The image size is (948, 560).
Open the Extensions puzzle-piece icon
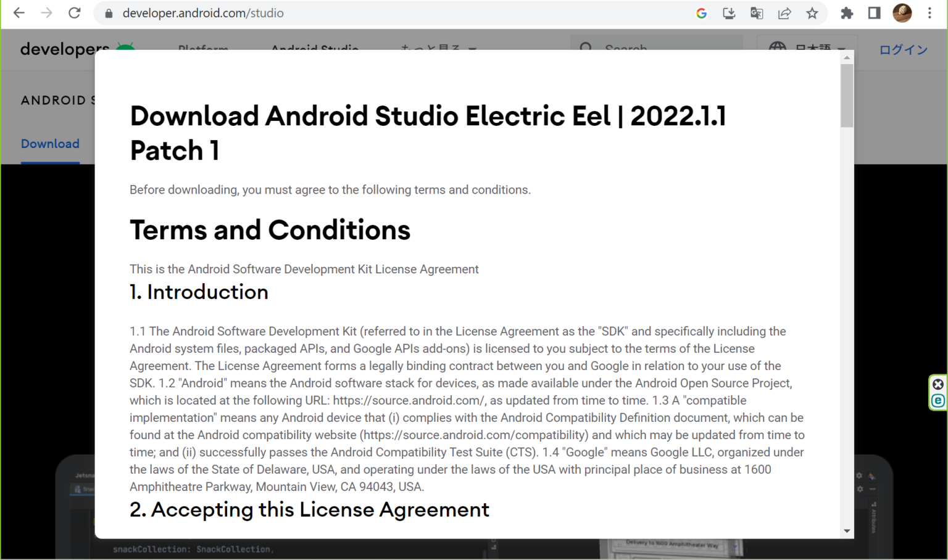click(x=847, y=13)
